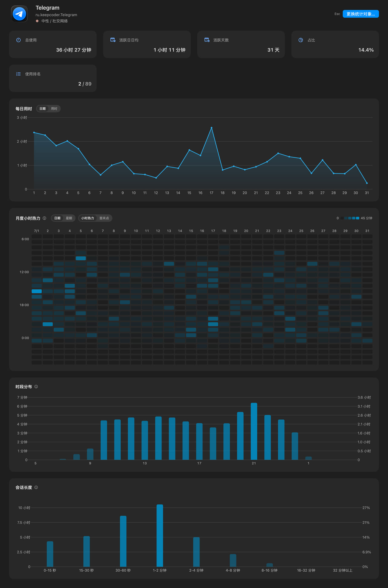Click the info icon next to 会话长度

click(x=36, y=487)
